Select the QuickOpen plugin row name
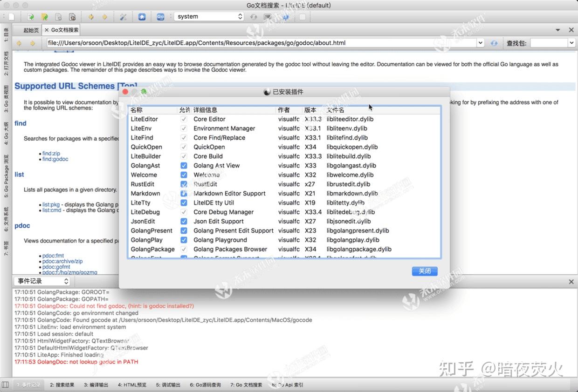578x392 pixels. [x=146, y=147]
